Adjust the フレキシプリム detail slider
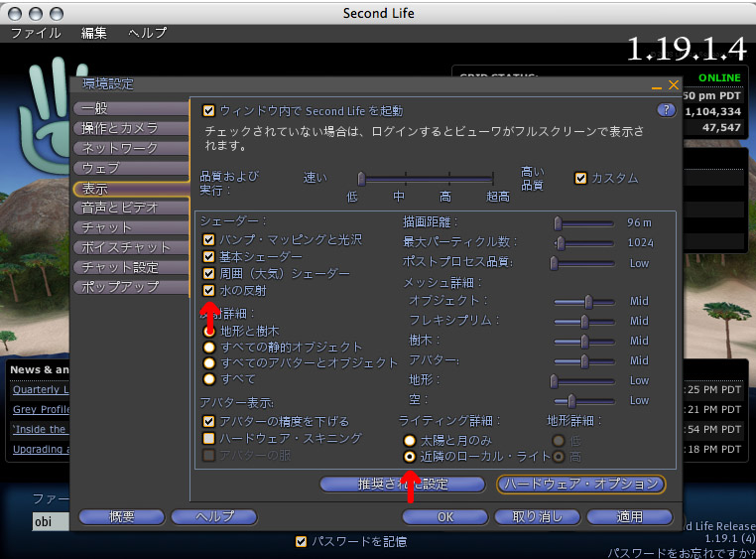Image resolution: width=756 pixels, height=559 pixels. (x=584, y=322)
